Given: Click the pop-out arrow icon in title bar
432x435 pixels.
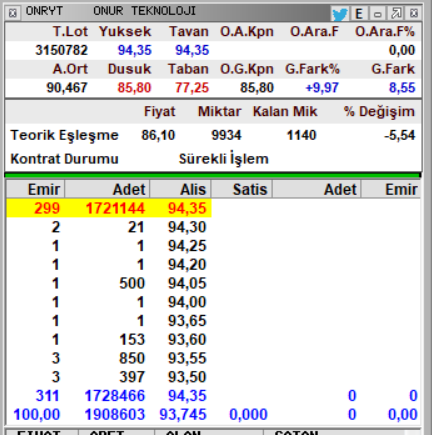Looking at the screenshot, I should coord(396,14).
